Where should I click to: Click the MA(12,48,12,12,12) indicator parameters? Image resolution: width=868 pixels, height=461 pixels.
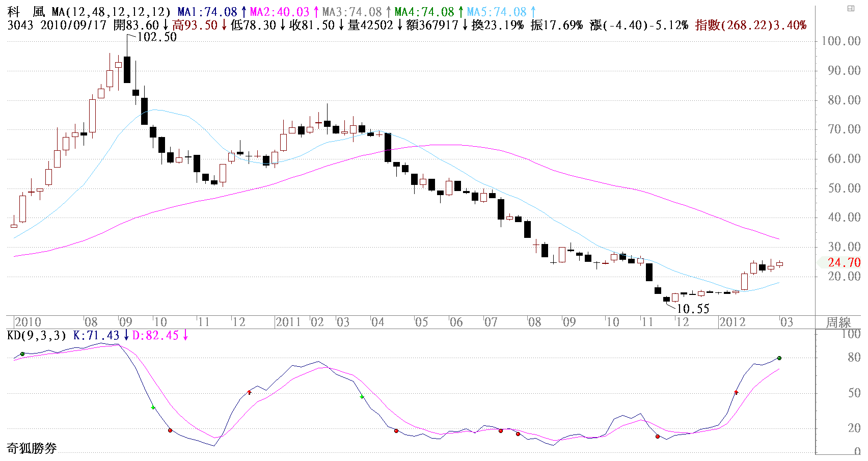click(x=111, y=12)
